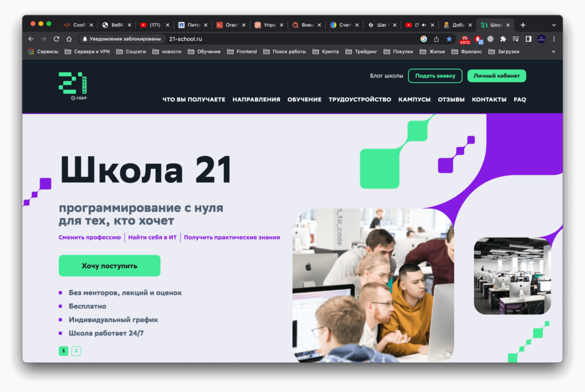Switch to the YouTube (171) tab
Image resolution: width=585 pixels, height=392 pixels.
155,25
